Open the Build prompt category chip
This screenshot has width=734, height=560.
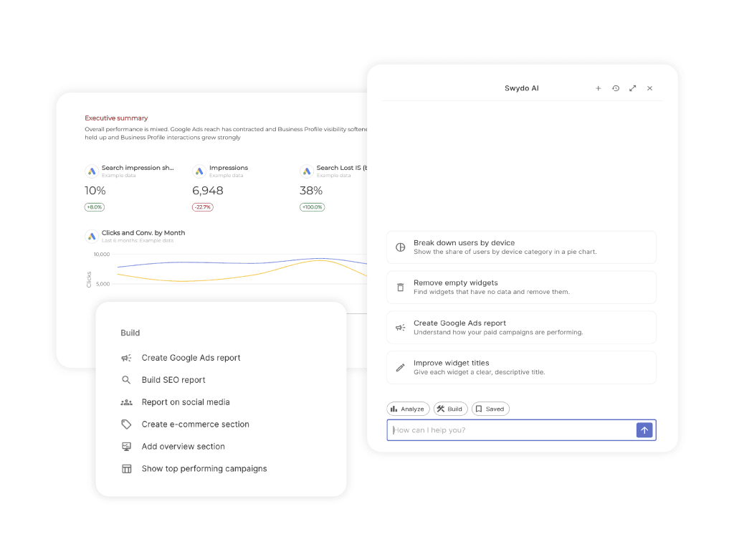click(450, 409)
